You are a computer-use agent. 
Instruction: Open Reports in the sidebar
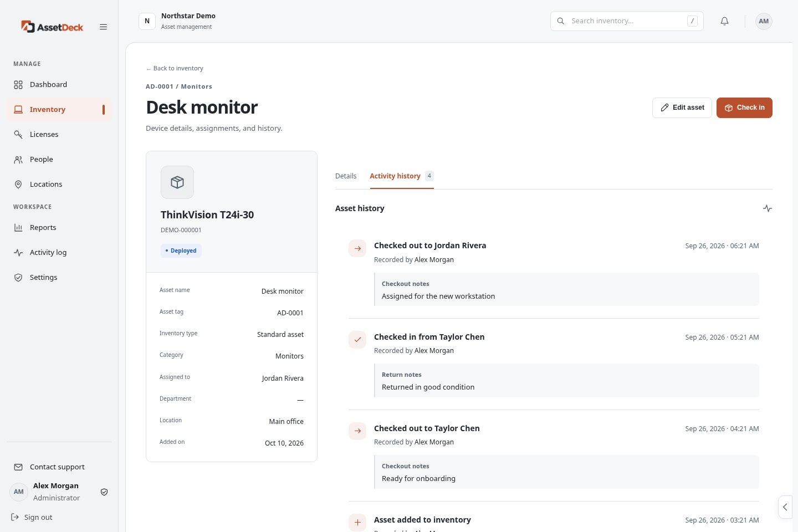coord(59,227)
